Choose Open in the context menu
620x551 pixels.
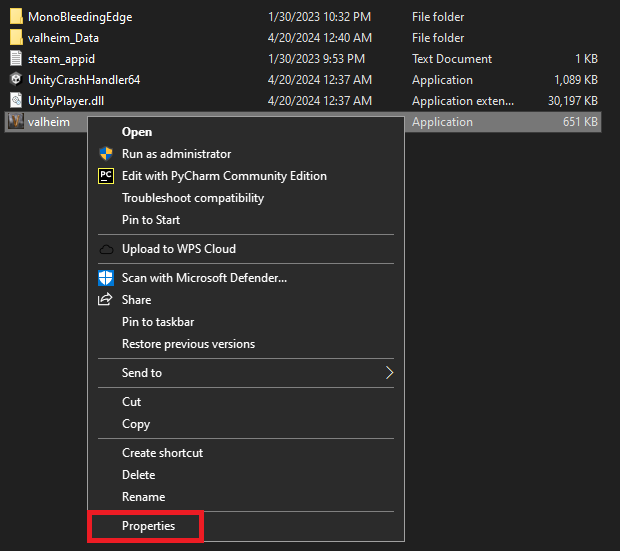tap(137, 132)
